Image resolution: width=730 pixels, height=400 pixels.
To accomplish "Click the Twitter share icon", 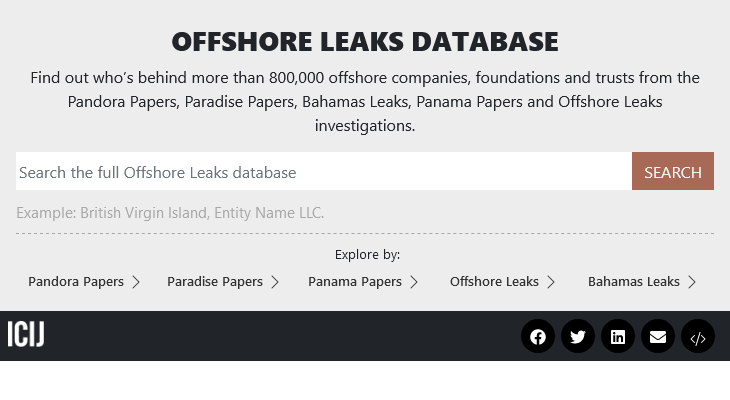I will pyautogui.click(x=578, y=336).
